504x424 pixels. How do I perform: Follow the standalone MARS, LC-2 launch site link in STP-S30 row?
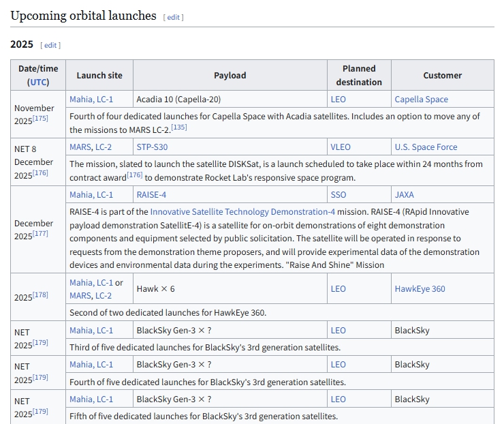point(91,147)
